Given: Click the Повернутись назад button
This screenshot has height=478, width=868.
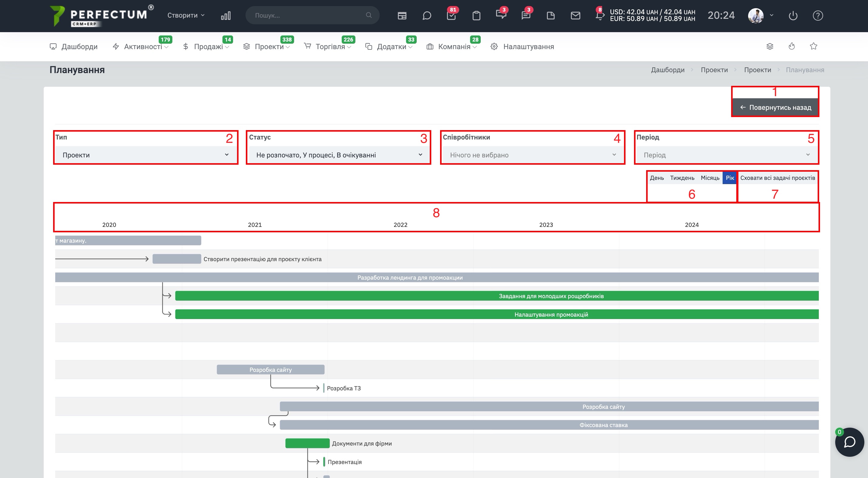Looking at the screenshot, I should click(x=775, y=107).
